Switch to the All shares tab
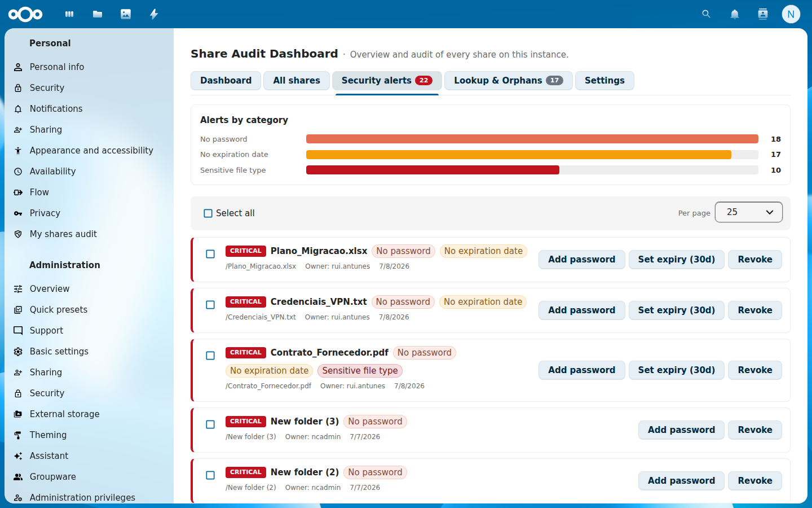This screenshot has height=508, width=812. tap(297, 81)
